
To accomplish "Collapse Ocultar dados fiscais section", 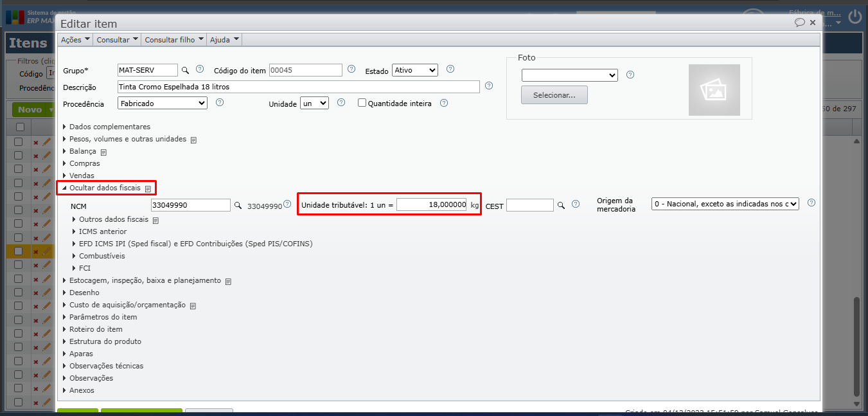I will [102, 188].
